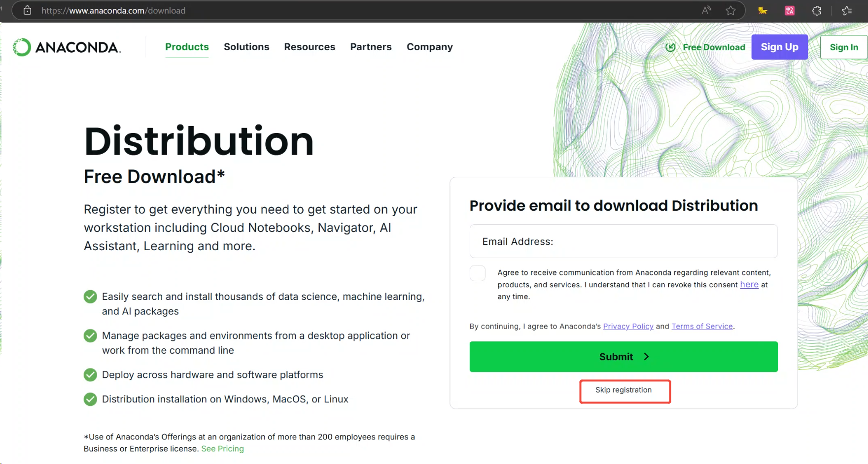The width and height of the screenshot is (868, 464).
Task: Open the Products menu
Action: [x=187, y=47]
